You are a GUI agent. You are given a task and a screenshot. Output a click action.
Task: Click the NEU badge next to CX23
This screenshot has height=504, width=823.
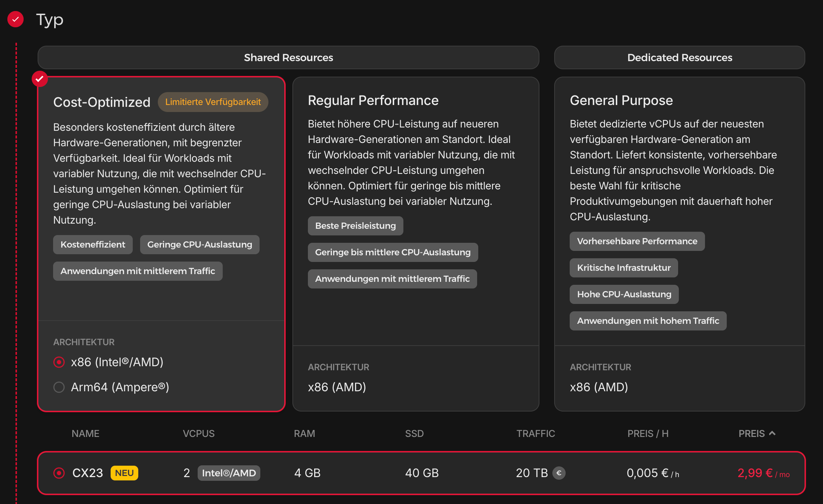(x=124, y=473)
